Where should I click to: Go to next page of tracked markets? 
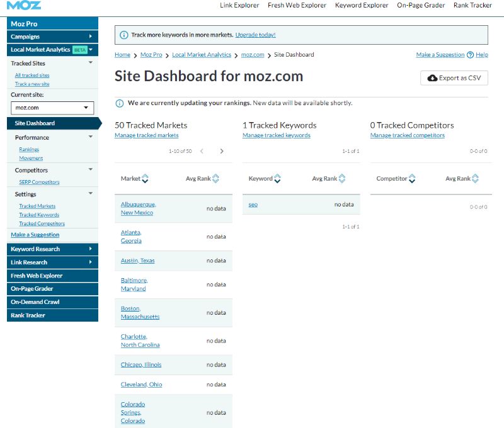click(x=222, y=151)
